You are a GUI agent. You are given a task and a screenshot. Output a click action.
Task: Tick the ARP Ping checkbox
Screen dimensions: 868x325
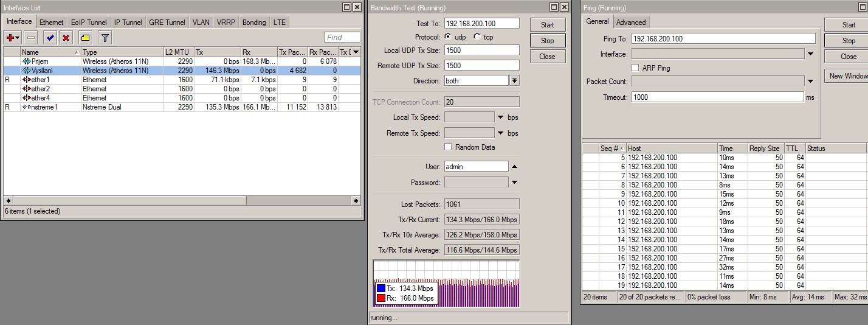(x=635, y=68)
